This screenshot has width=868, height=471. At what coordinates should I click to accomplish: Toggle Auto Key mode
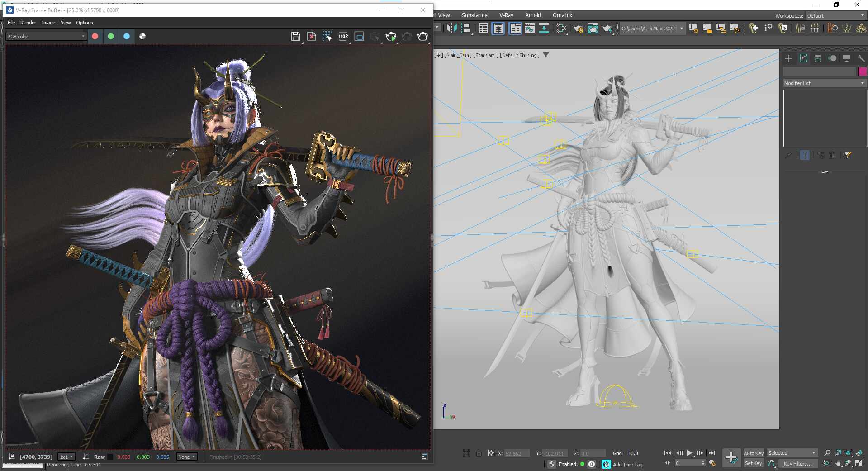click(754, 453)
